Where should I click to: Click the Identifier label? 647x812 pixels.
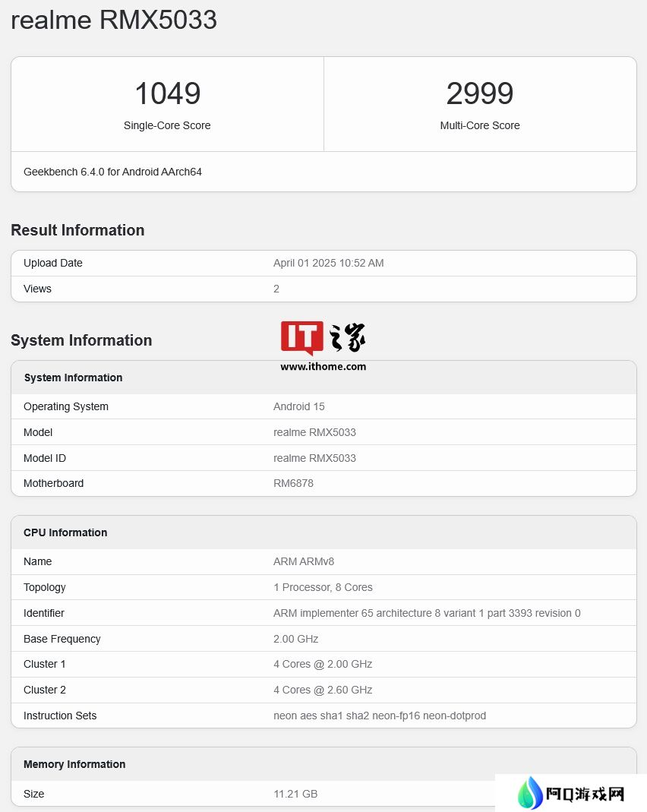(x=43, y=613)
